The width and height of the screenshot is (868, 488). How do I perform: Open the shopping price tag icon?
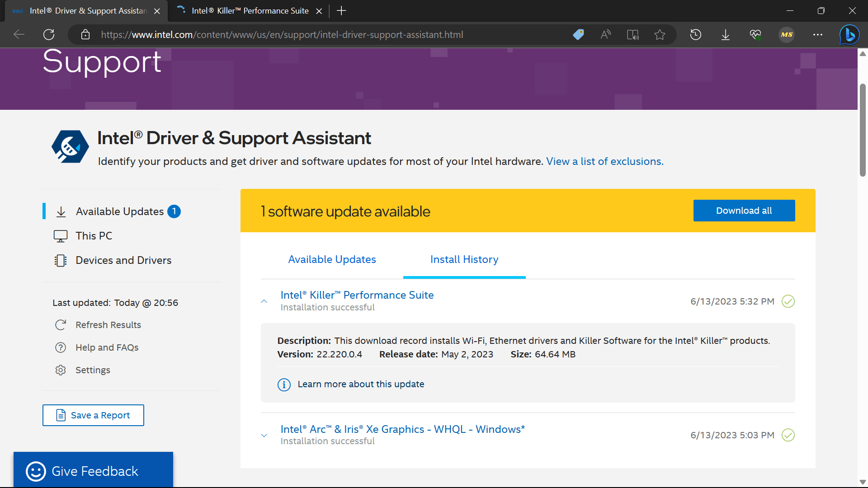click(x=578, y=35)
